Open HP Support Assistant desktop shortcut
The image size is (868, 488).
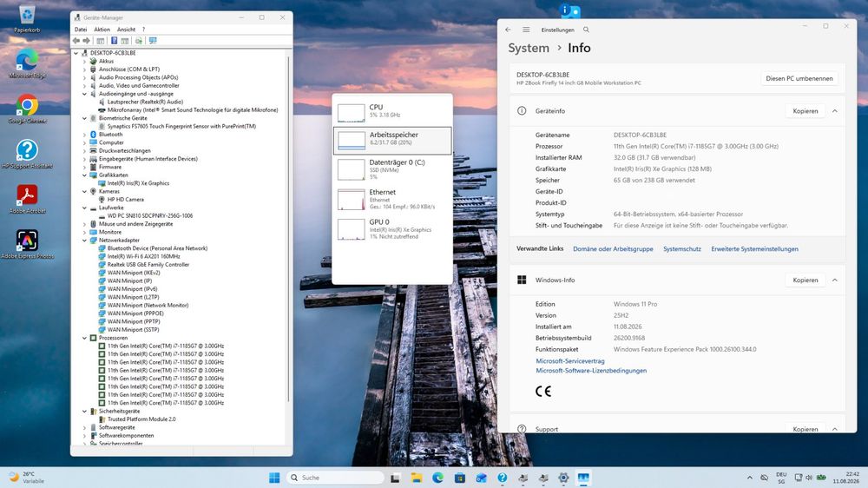27,154
